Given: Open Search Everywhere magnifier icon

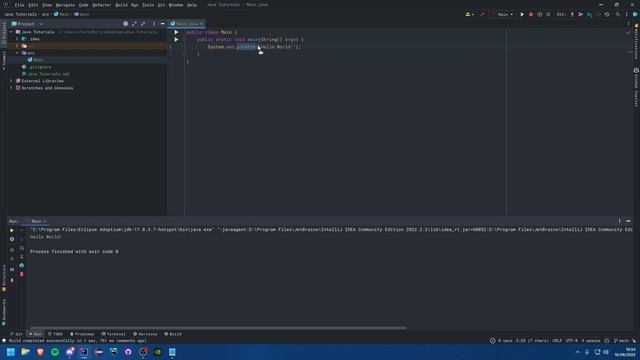Looking at the screenshot, I should tap(618, 14).
